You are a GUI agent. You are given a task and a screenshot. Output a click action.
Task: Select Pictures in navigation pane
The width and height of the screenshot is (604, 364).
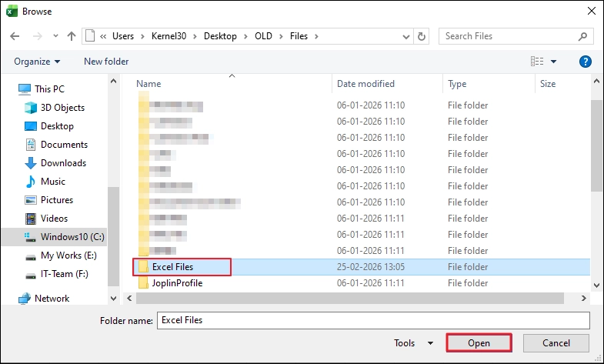57,200
